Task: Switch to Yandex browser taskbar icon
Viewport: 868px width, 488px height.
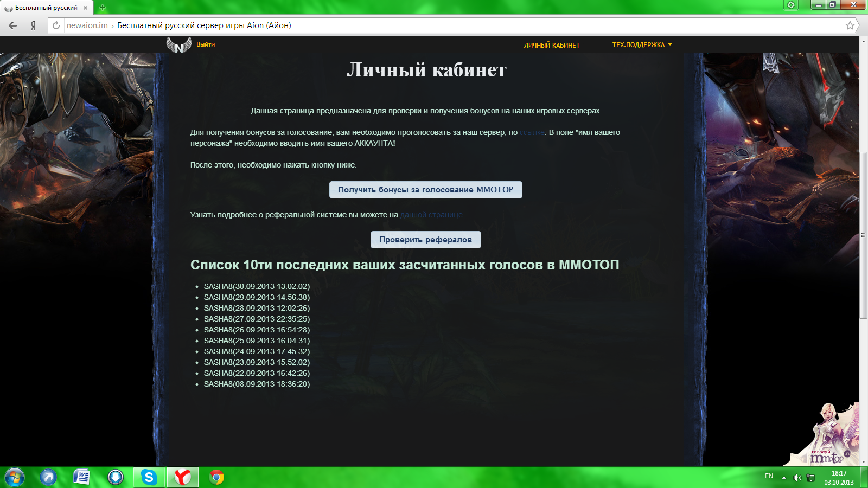Action: pyautogui.click(x=183, y=477)
